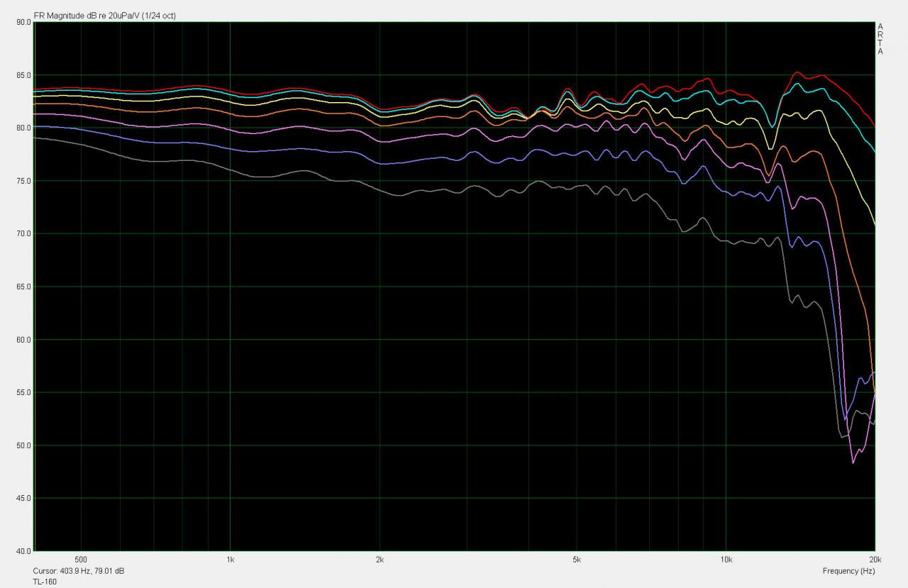Image resolution: width=908 pixels, height=588 pixels.
Task: Click the 'Cursor: 403.9 Hz, 79.01 dB' readout
Action: [79, 571]
